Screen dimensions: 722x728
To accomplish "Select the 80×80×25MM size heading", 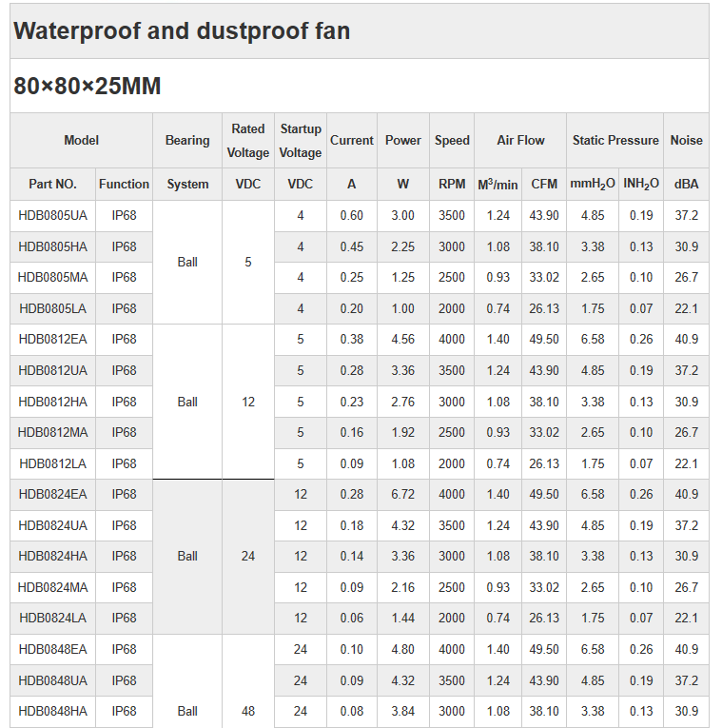I will pyautogui.click(x=88, y=87).
